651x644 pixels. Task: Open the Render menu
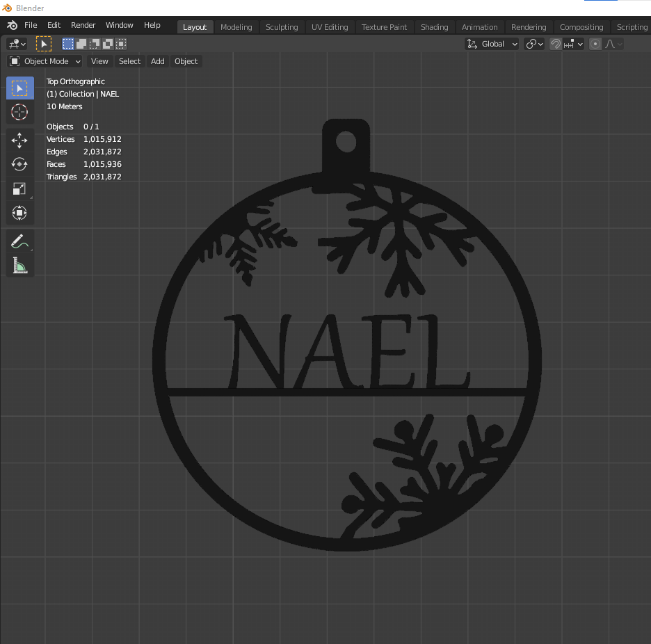tap(83, 25)
